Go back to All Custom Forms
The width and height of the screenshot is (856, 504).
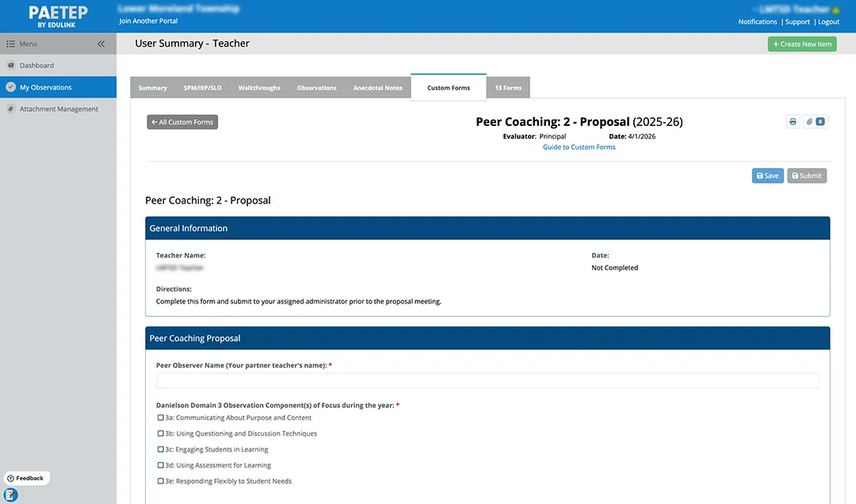pyautogui.click(x=182, y=122)
